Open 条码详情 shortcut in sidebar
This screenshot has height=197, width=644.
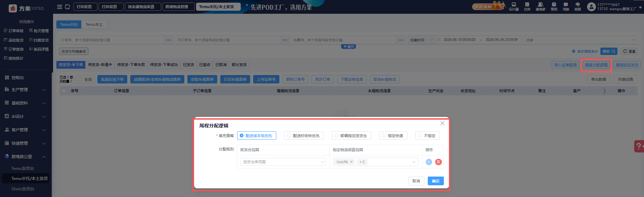tap(39, 49)
